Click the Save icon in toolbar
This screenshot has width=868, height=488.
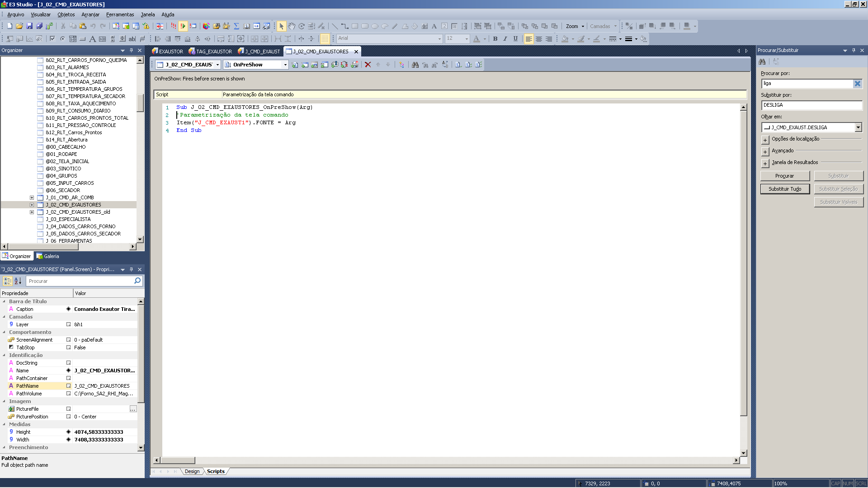29,26
